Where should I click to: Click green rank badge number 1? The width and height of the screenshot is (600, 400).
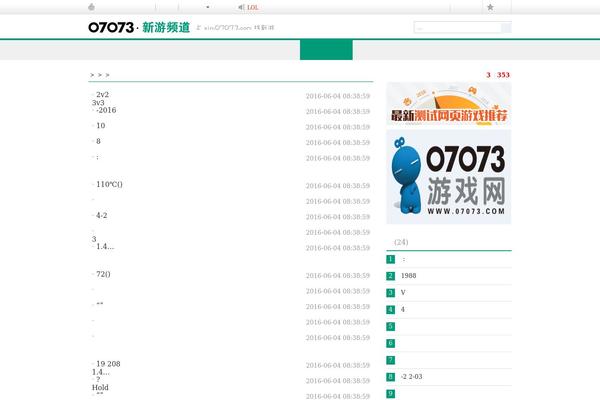click(390, 259)
